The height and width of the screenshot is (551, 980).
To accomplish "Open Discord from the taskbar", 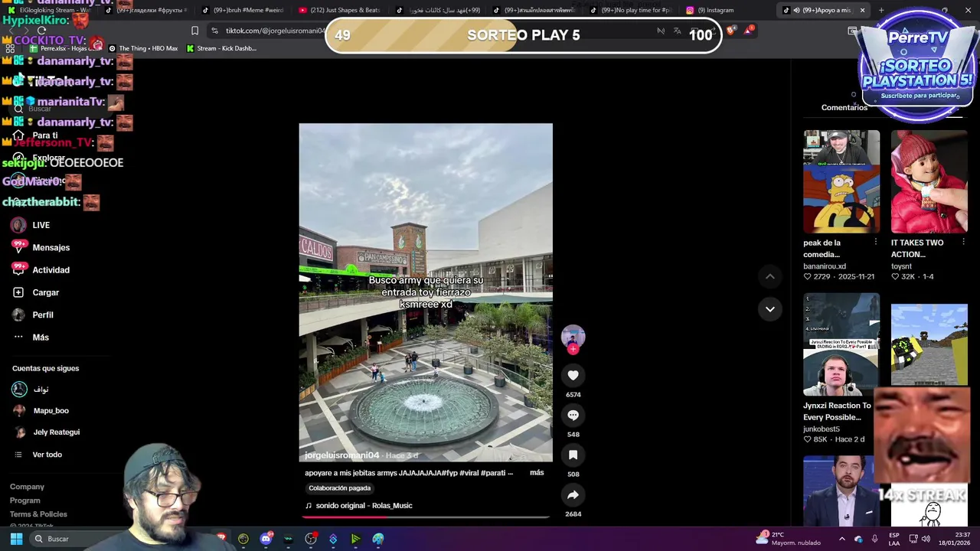I will click(x=266, y=539).
